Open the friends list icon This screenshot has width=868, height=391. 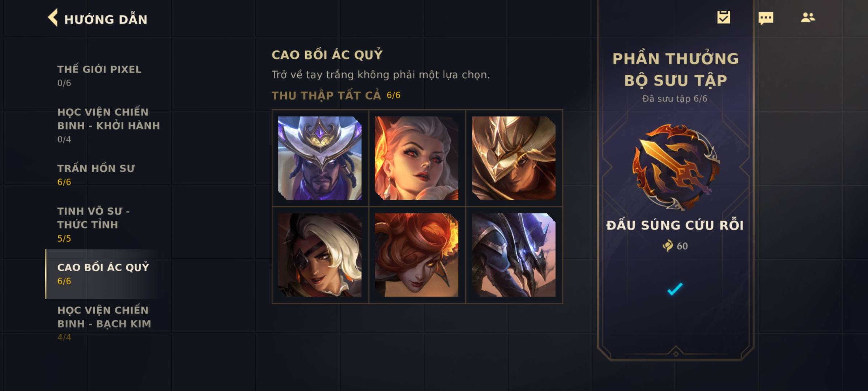(x=808, y=17)
